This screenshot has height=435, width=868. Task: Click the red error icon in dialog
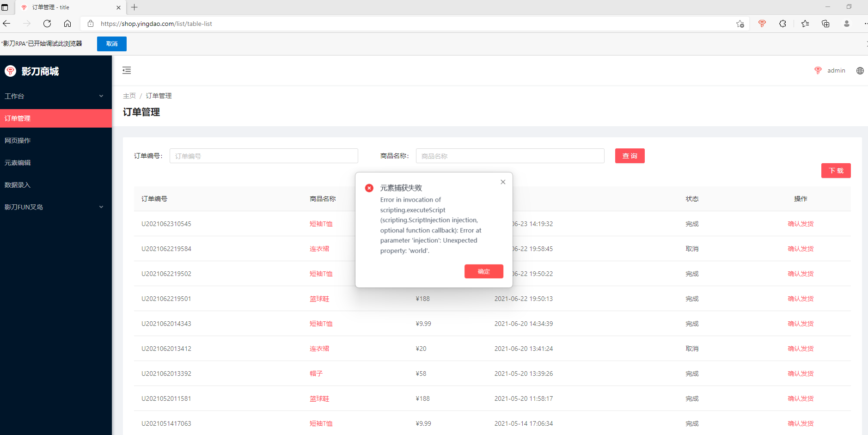[369, 188]
